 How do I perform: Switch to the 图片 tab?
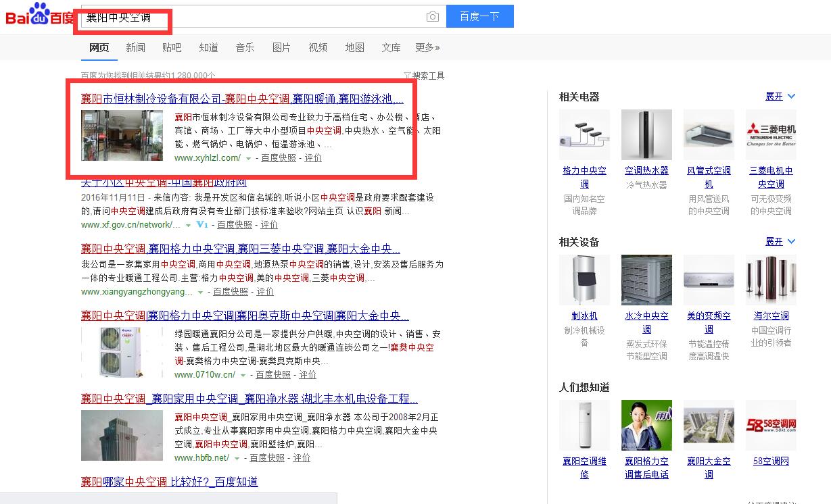pos(281,47)
